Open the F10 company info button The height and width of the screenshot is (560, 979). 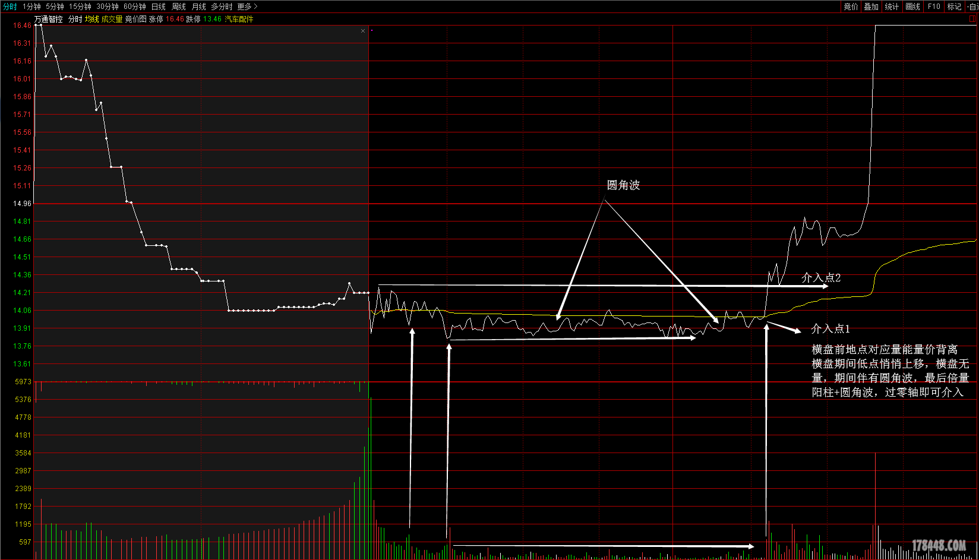click(x=934, y=7)
